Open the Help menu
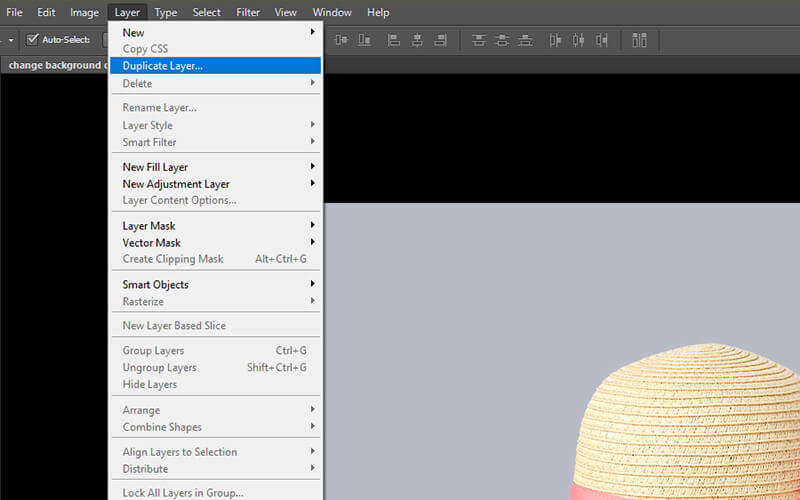The height and width of the screenshot is (500, 800). pyautogui.click(x=378, y=12)
